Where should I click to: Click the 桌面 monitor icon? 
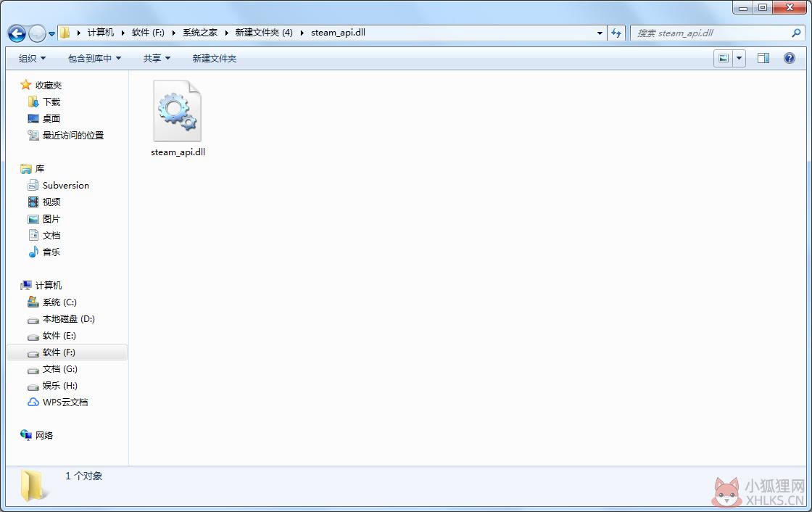point(33,119)
